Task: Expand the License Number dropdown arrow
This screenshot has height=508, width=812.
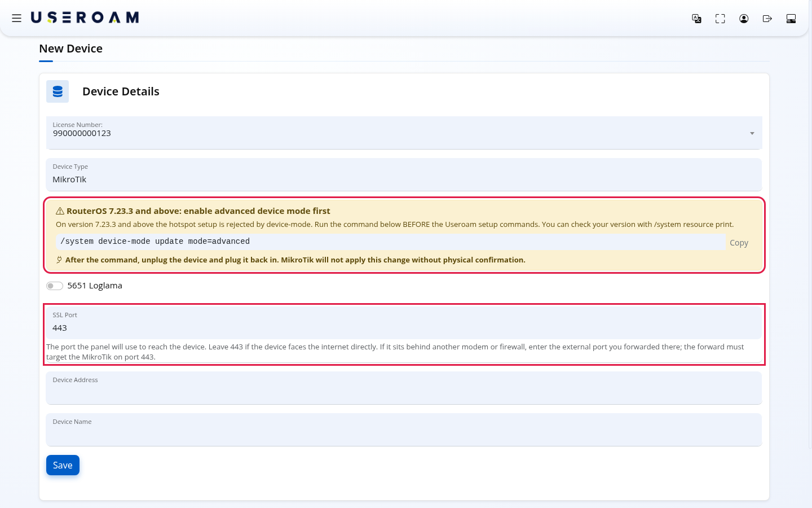Action: 752,133
